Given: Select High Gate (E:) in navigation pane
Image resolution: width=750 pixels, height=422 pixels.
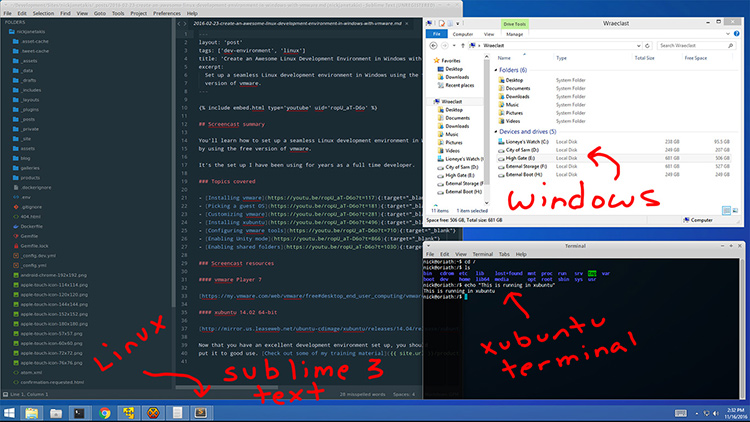Looking at the screenshot, I should (x=456, y=175).
